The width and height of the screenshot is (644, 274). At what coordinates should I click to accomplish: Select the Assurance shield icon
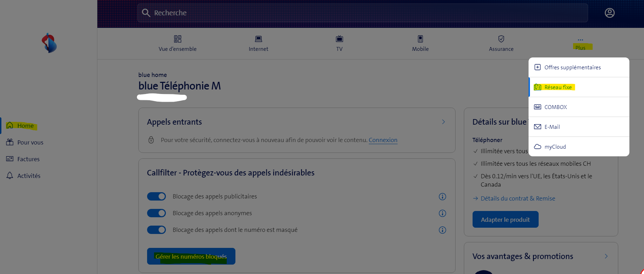501,39
